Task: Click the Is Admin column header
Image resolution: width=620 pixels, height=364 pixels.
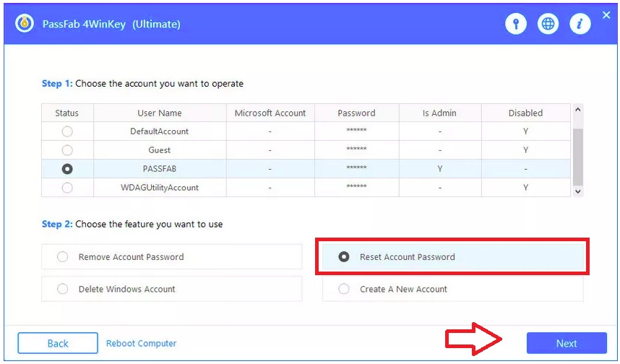Action: [x=439, y=113]
